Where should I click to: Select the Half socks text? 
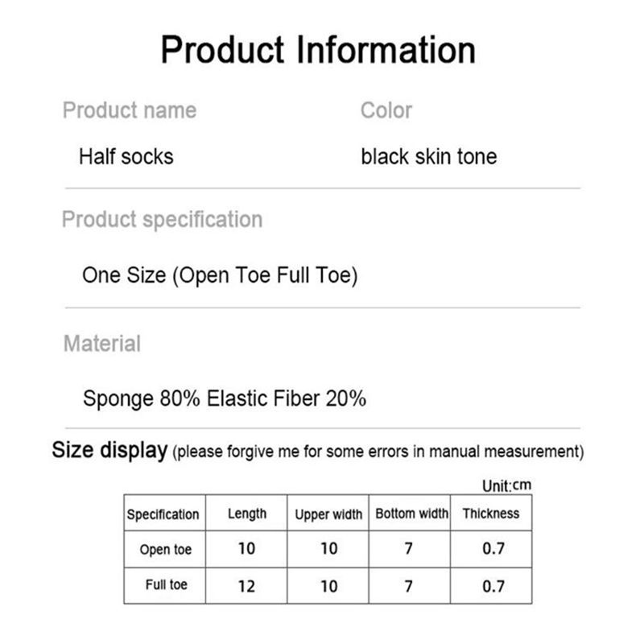coord(126,156)
